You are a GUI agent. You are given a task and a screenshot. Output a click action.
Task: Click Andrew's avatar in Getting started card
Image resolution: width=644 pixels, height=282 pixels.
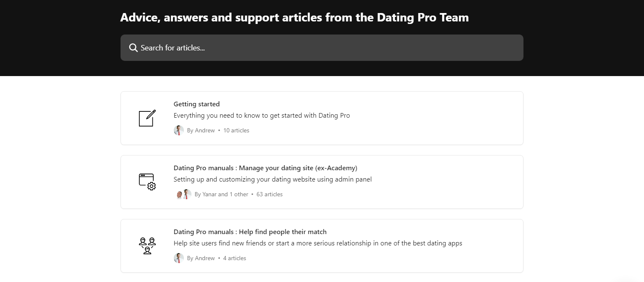pos(179,130)
